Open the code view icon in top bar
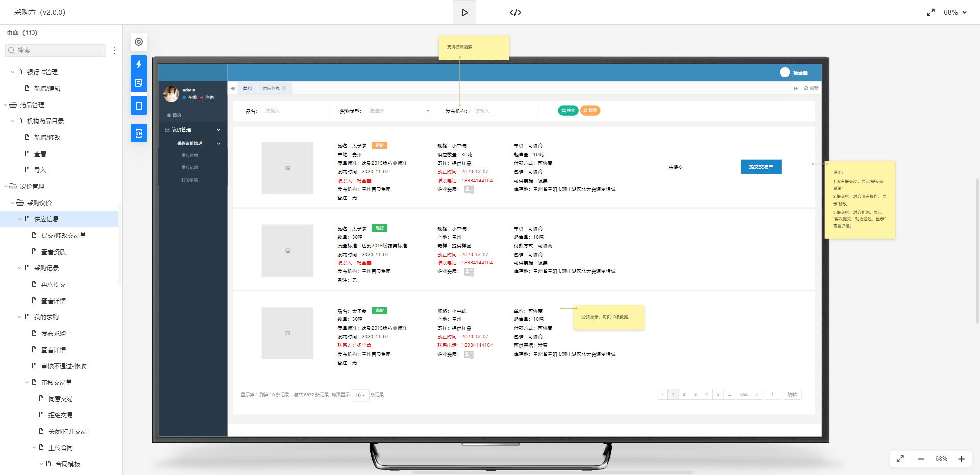The height and width of the screenshot is (475, 980). coord(516,12)
